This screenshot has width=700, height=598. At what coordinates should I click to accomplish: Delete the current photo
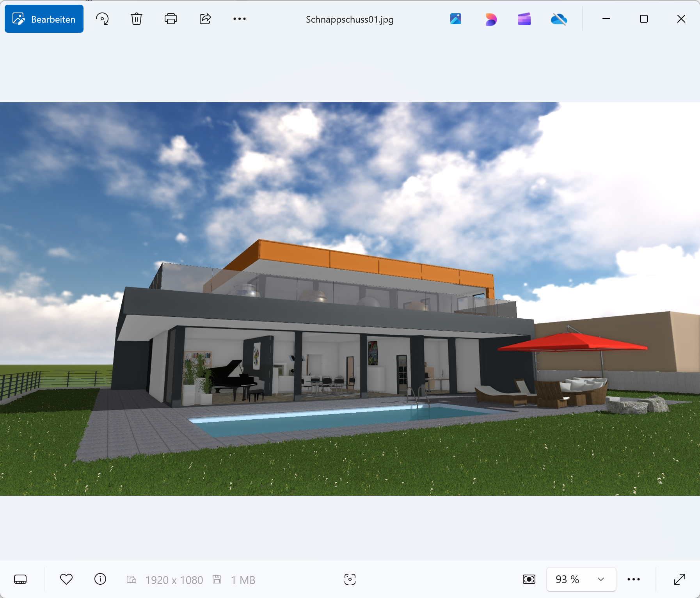point(136,18)
